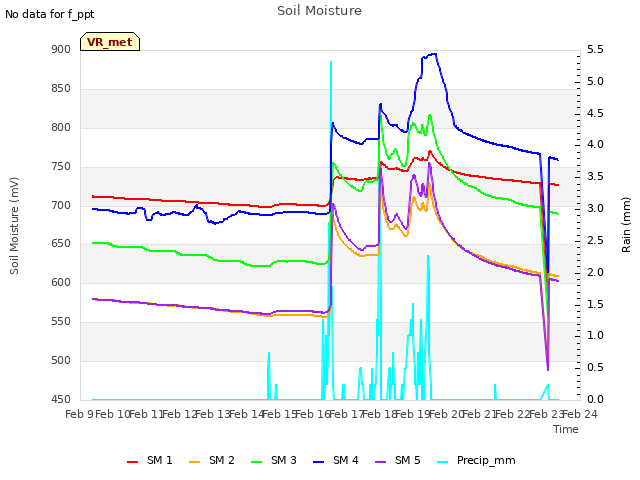This screenshot has width=640, height=480.
Task: Click the VR_met label box
Action: (110, 42)
